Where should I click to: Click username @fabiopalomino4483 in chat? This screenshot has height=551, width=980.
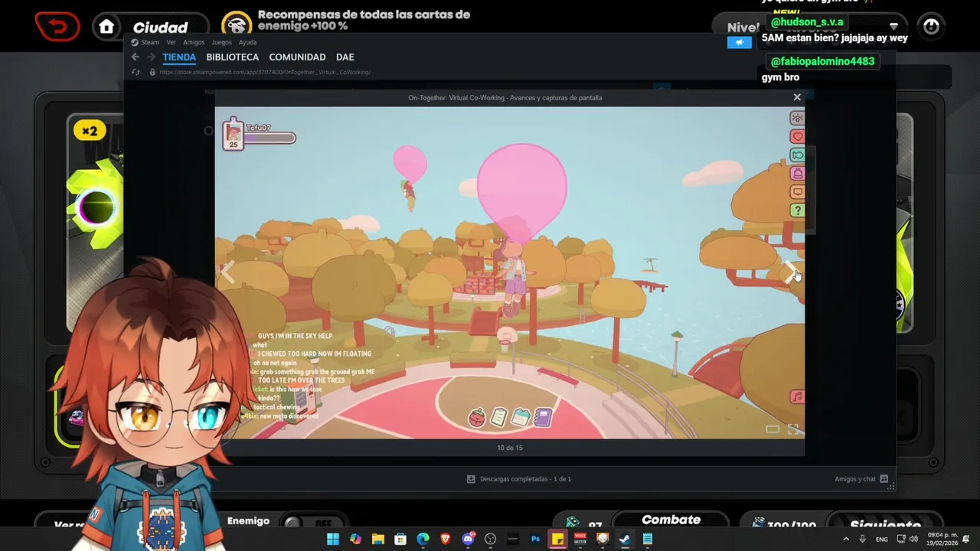(822, 61)
